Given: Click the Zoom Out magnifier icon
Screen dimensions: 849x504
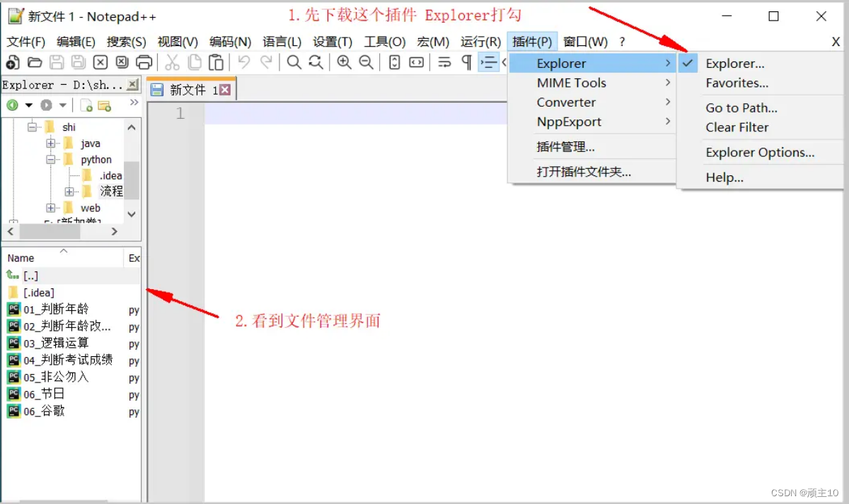Looking at the screenshot, I should 366,62.
